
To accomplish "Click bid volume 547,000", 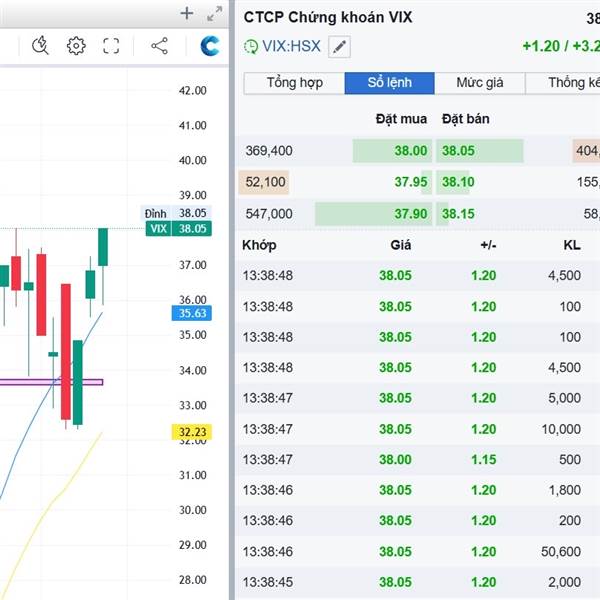I will tap(269, 214).
